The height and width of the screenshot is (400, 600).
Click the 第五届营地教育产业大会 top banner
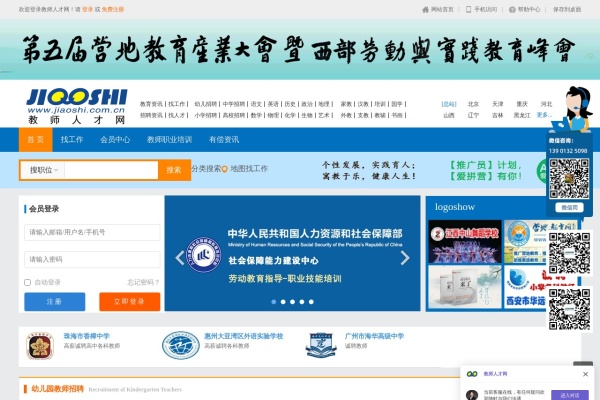coord(300,49)
